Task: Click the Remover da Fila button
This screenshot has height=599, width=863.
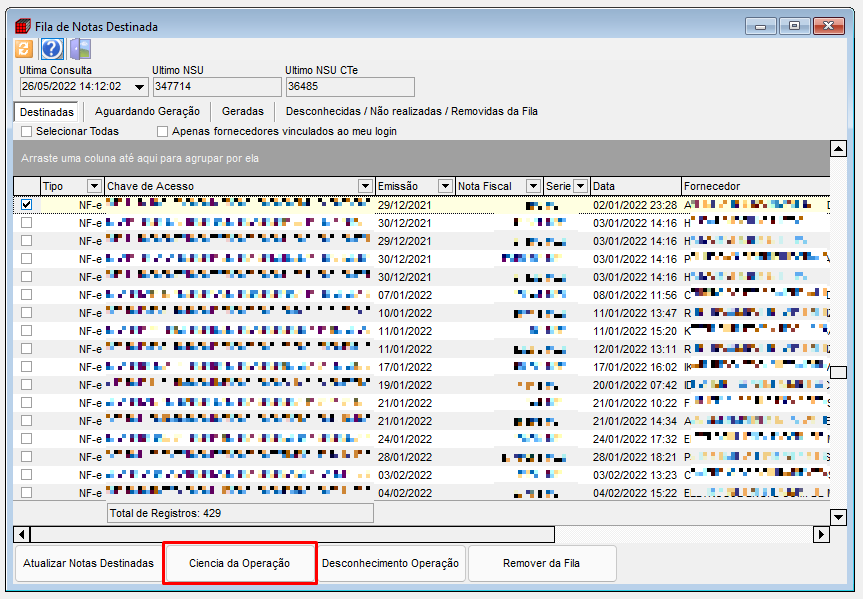Action: tap(542, 563)
